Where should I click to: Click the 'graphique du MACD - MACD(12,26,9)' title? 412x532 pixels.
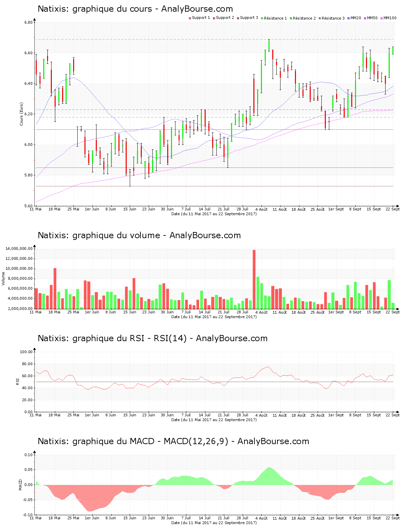(150, 441)
